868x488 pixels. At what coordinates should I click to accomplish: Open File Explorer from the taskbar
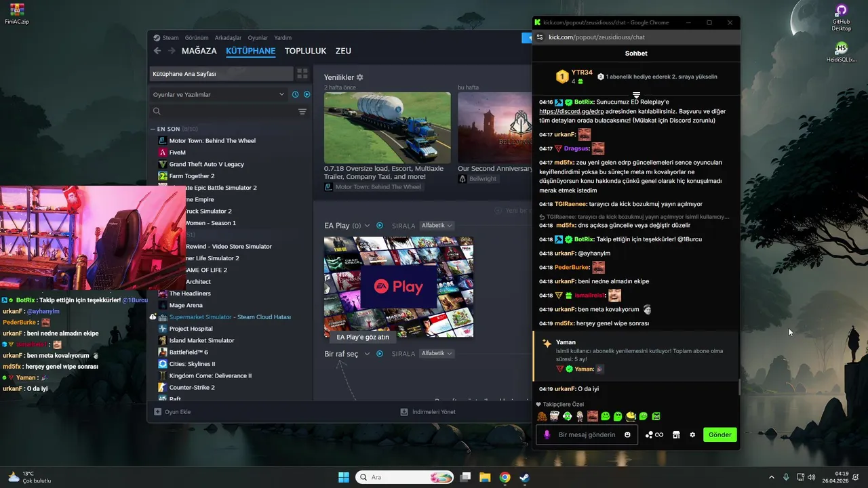(x=485, y=477)
